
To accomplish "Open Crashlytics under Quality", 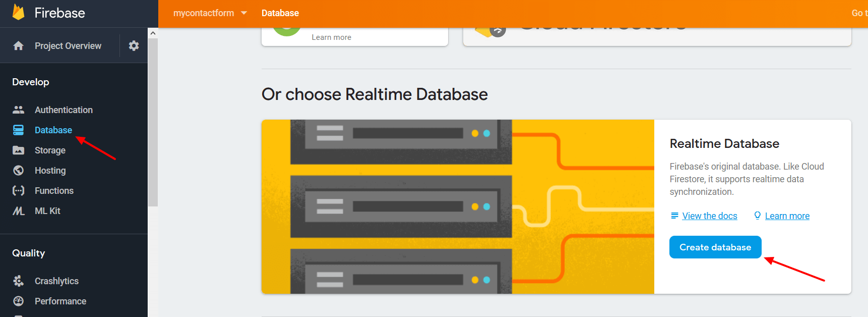I will [x=56, y=281].
